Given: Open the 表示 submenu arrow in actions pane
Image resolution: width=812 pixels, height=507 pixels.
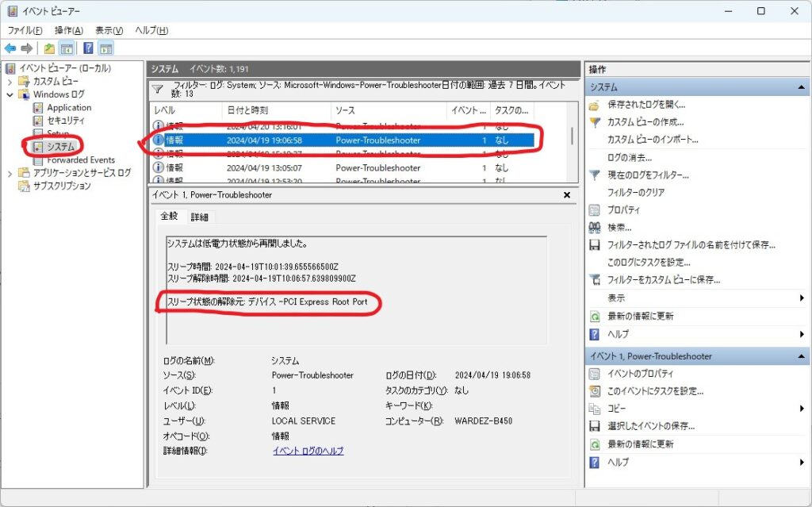Looking at the screenshot, I should tap(802, 298).
